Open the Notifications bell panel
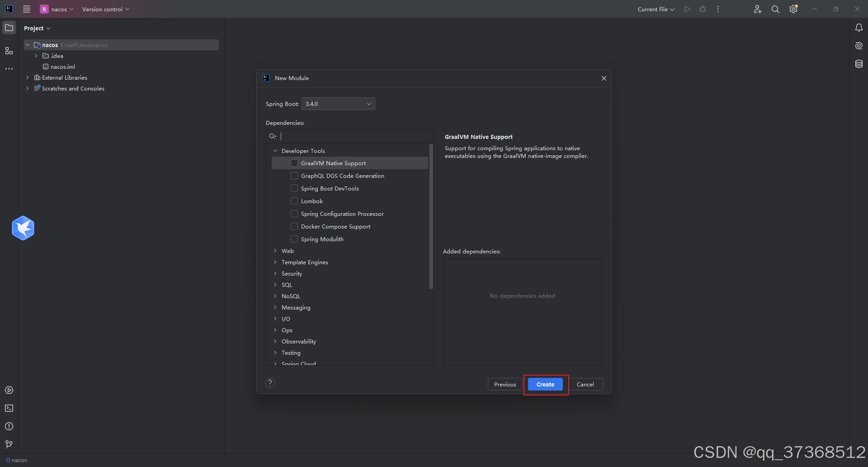Screen dimensions: 868x467 pos(859,28)
